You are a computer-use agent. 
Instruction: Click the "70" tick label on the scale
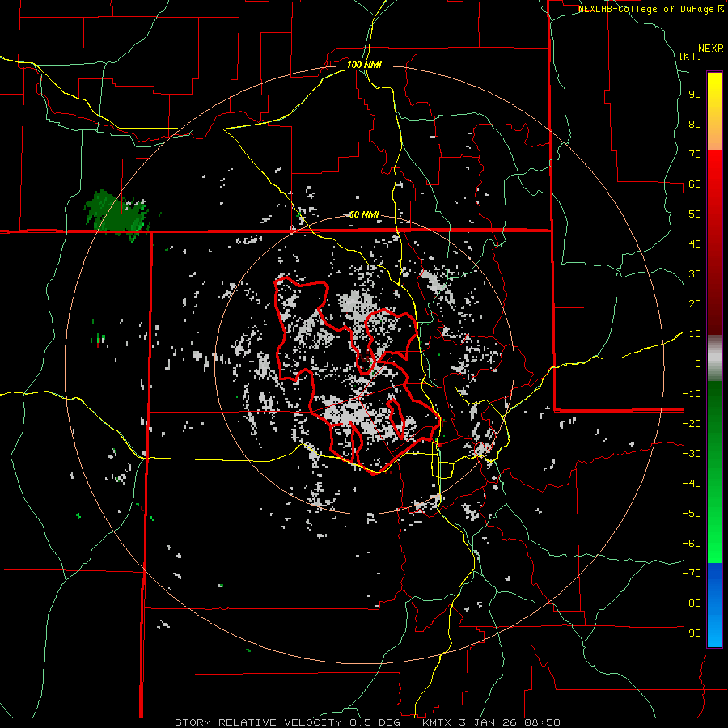693,154
